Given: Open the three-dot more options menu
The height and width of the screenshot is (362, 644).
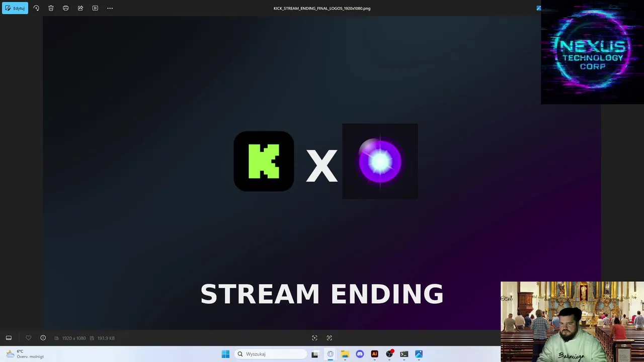Looking at the screenshot, I should [110, 8].
